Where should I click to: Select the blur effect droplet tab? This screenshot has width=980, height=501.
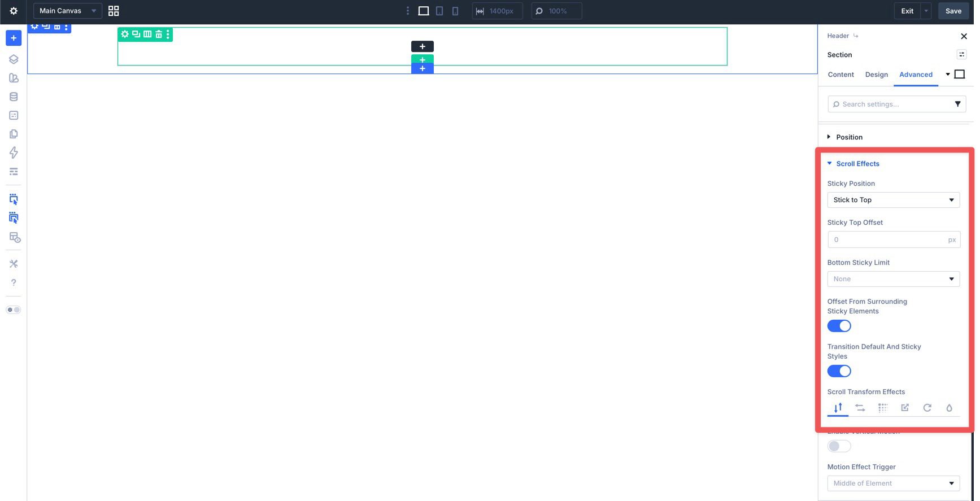pos(949,408)
